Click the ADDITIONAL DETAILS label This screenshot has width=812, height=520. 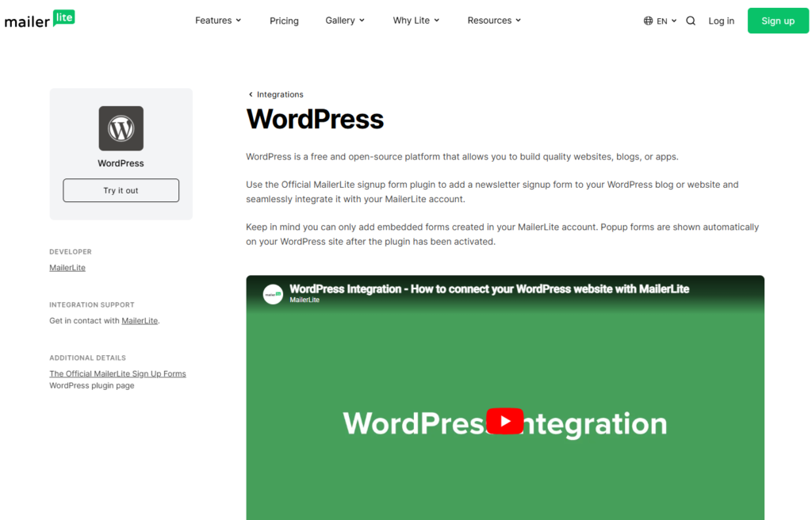pos(87,357)
